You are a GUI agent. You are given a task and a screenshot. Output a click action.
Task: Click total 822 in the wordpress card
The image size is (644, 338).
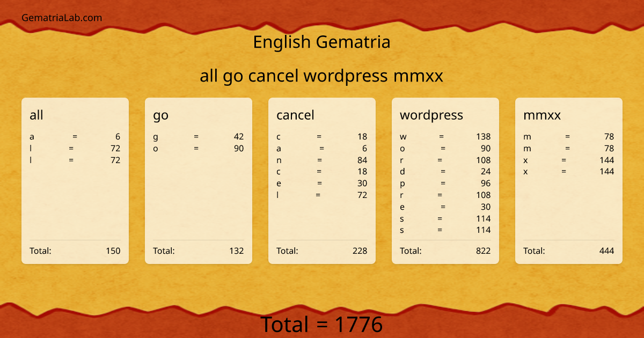click(484, 251)
